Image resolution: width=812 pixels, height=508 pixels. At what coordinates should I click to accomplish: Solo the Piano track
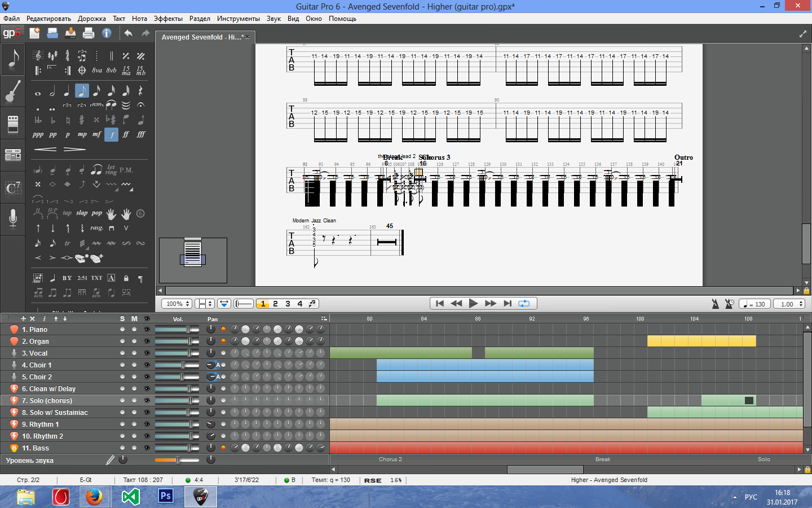coord(122,329)
